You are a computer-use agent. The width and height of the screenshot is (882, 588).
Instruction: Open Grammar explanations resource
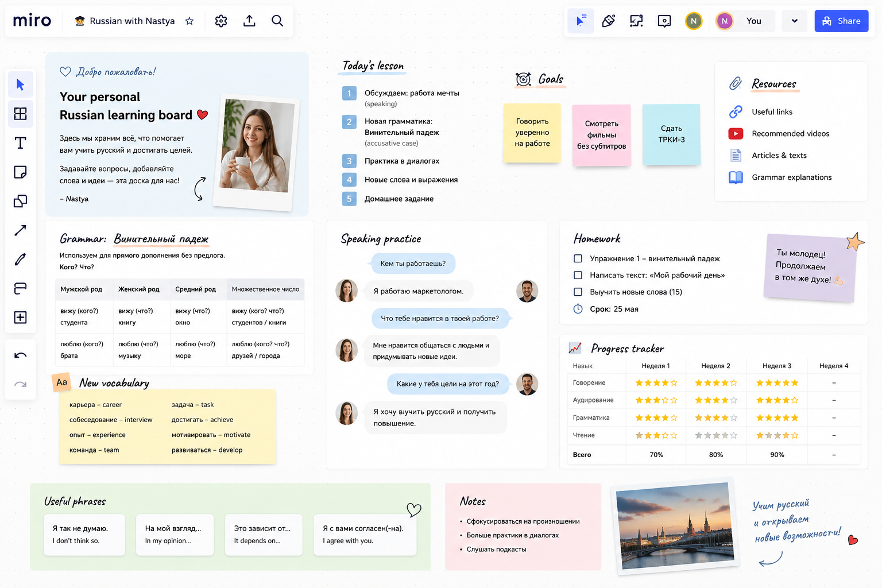pos(791,177)
